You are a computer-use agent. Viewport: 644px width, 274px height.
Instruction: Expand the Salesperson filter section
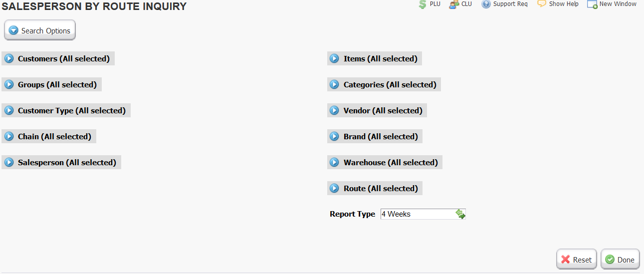tap(61, 162)
